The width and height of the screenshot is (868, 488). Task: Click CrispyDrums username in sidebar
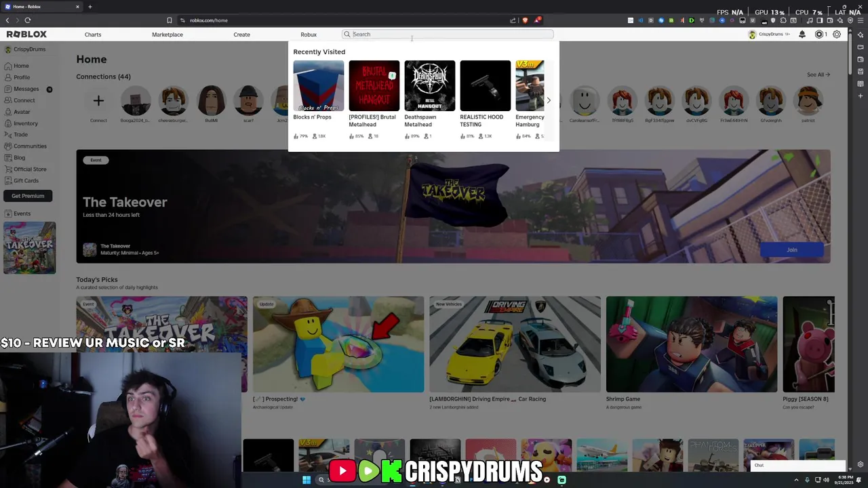click(29, 49)
